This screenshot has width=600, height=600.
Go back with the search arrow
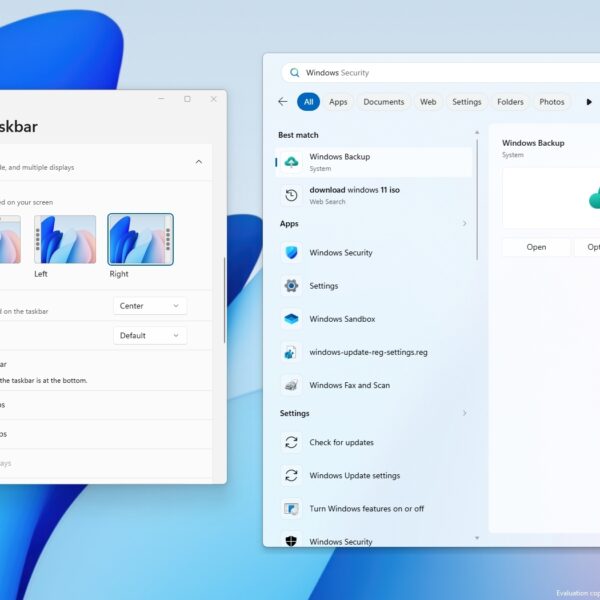282,102
